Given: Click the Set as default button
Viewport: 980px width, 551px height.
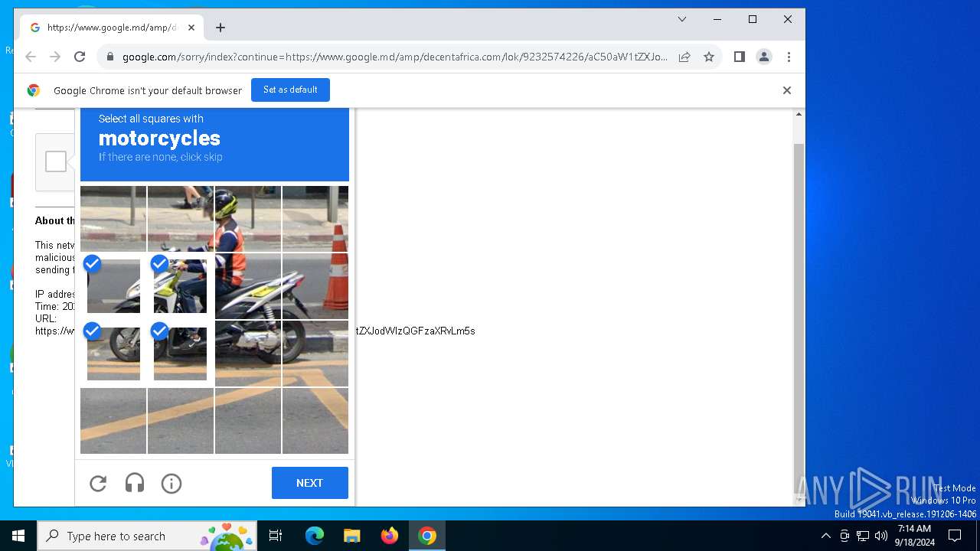Looking at the screenshot, I should tap(290, 90).
